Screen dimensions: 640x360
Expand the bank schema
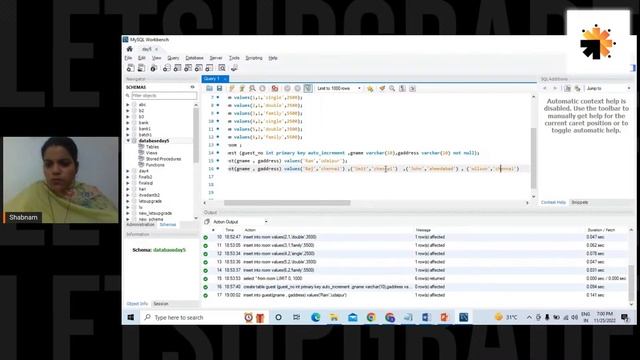(x=128, y=123)
